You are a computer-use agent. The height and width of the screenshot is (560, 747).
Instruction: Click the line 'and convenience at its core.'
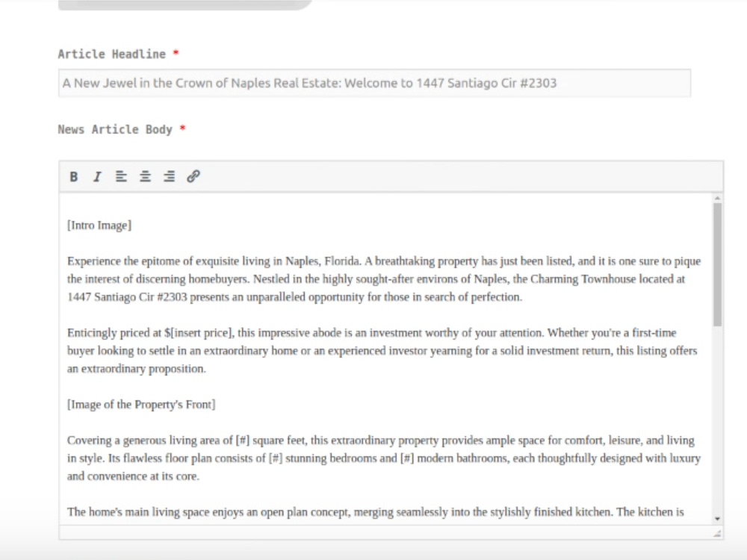pos(133,476)
